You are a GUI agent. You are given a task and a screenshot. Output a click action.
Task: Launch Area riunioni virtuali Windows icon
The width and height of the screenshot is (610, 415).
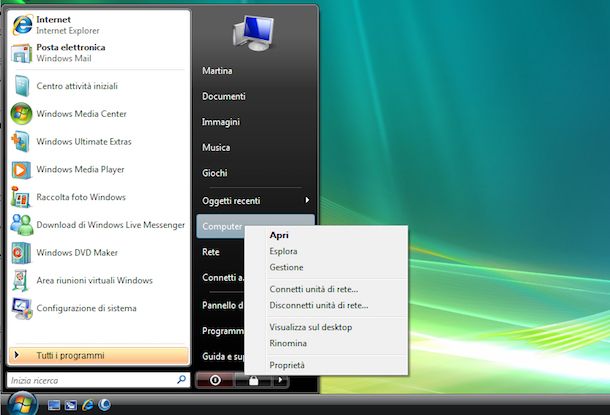pos(21,280)
